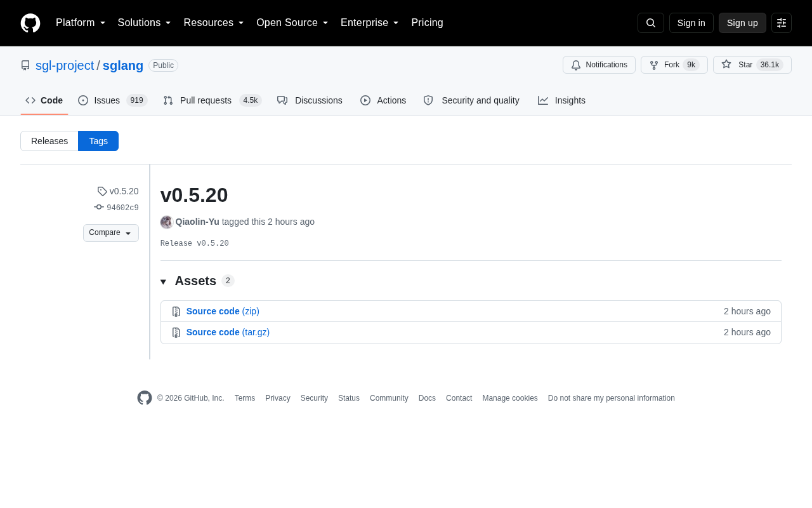Viewport: 812px width, 508px height.
Task: Go to the Discussions tab
Action: pos(310,100)
